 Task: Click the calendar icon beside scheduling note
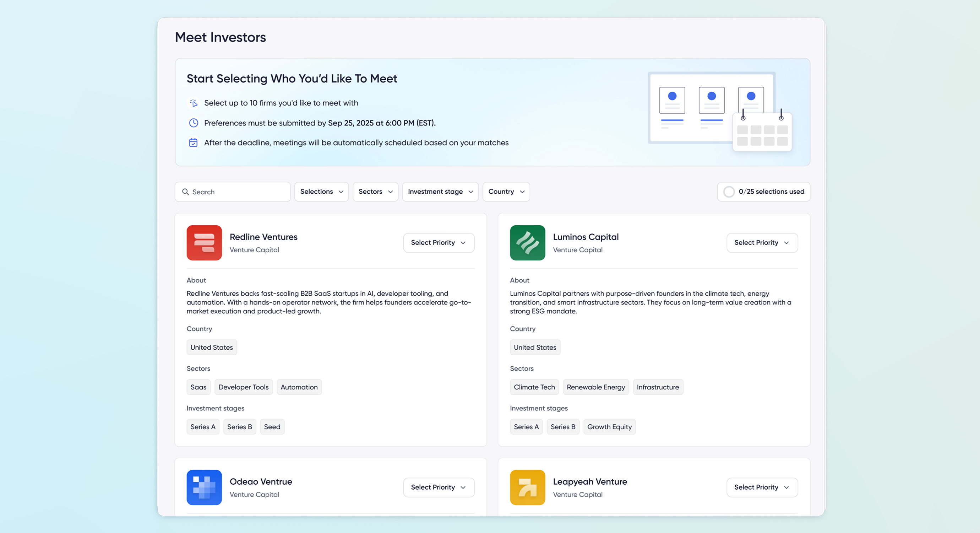point(193,143)
